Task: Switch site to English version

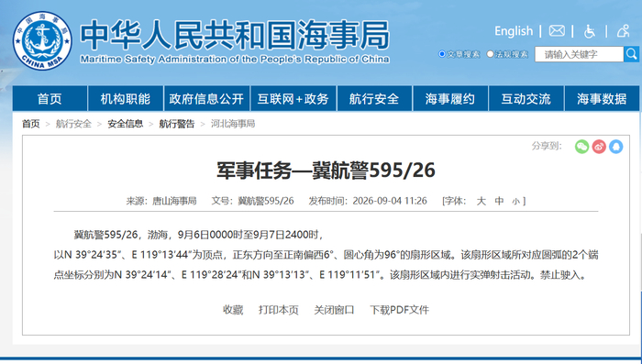Action: pyautogui.click(x=514, y=31)
